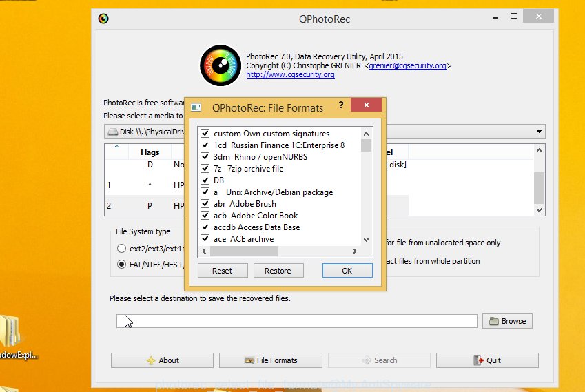Screen dimensions: 585x392
Task: Click format list scroll right arrow
Action: [355, 251]
